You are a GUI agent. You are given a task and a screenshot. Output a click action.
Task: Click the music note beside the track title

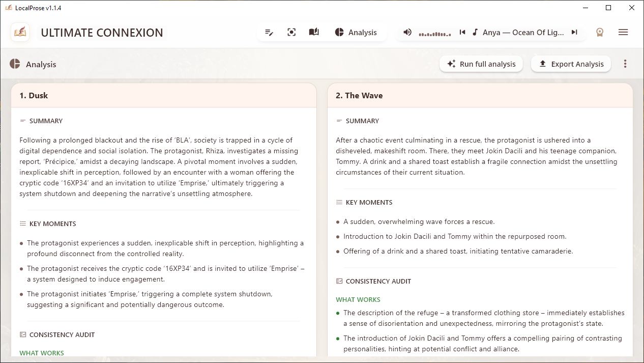pos(474,32)
